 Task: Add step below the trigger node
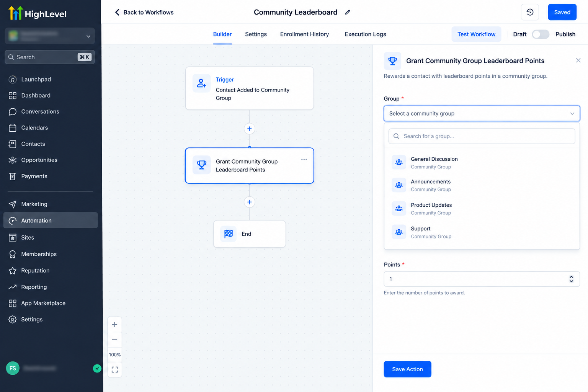point(250,129)
